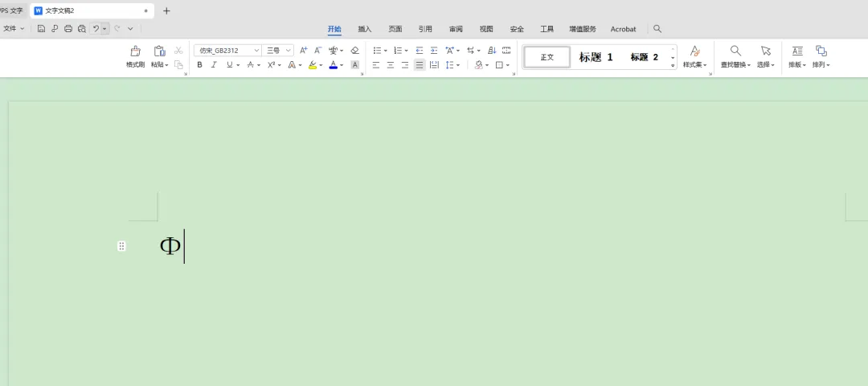This screenshot has width=868, height=386.
Task: Expand the numbered list dropdown
Action: 407,51
